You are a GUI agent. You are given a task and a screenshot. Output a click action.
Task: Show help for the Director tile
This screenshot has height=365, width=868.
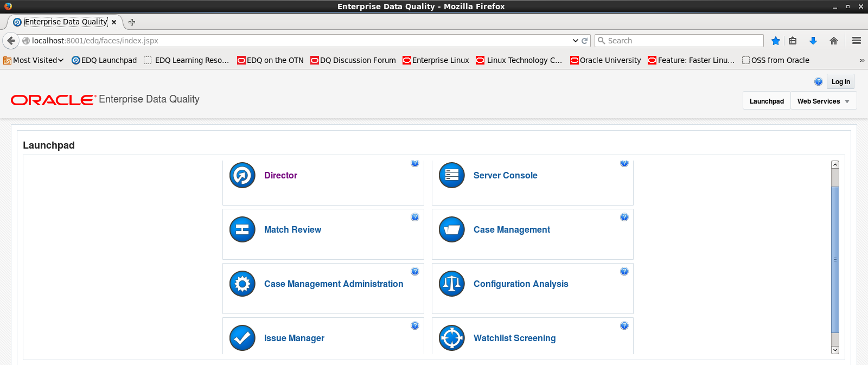click(x=415, y=163)
